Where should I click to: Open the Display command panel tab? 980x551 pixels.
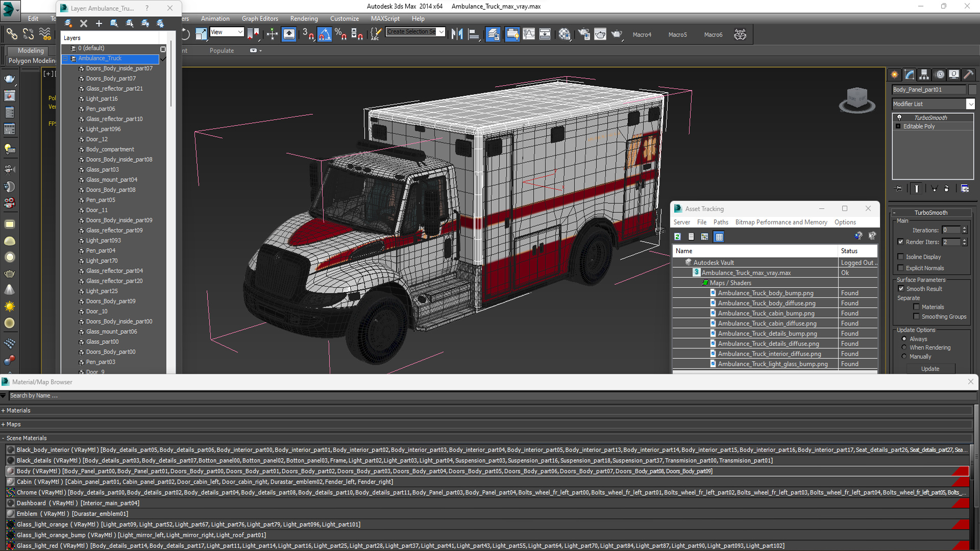coord(954,74)
